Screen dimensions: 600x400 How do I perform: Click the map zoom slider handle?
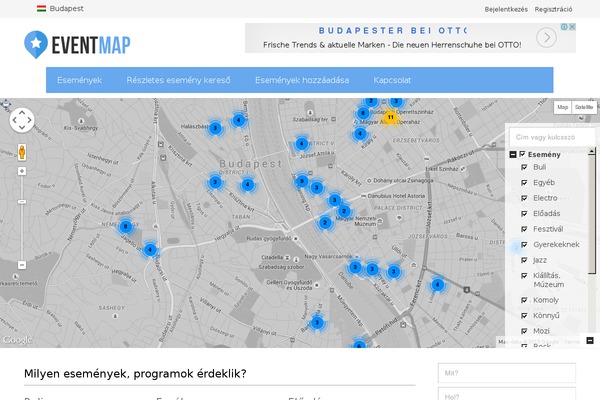22,201
